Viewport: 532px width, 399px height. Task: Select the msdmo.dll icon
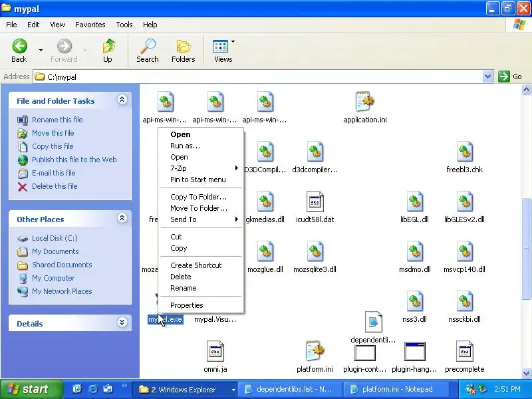pyautogui.click(x=414, y=251)
